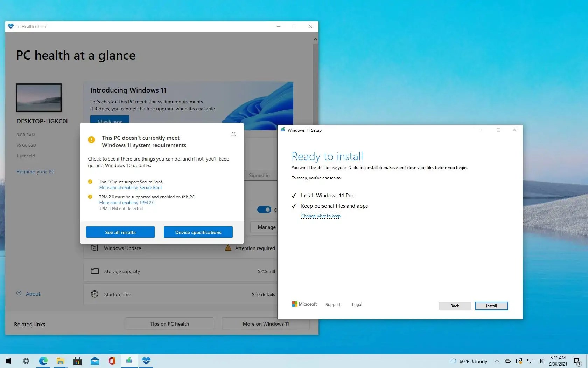Open the Microsoft Store from the taskbar
Viewport: 588px width, 368px height.
pos(77,361)
